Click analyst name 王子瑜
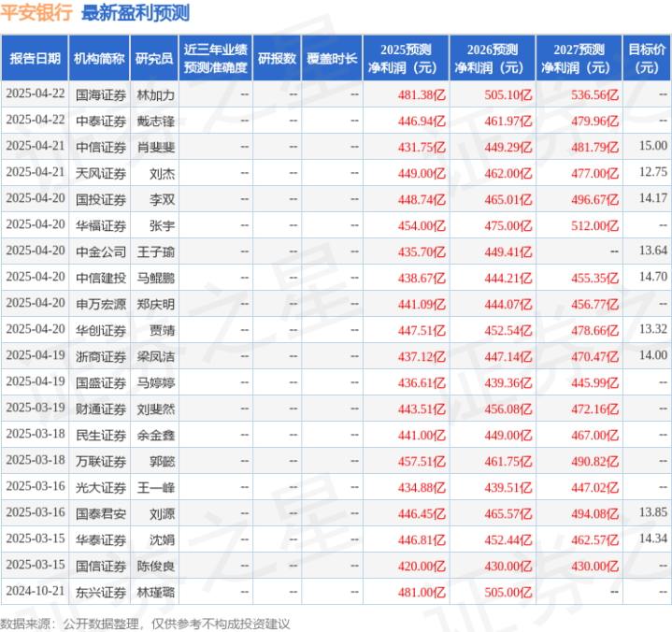The width and height of the screenshot is (672, 632). coord(155,252)
